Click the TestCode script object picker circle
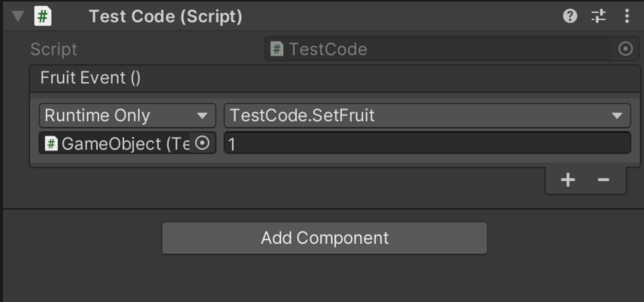Screen dimensions: 644x302 coord(625,49)
